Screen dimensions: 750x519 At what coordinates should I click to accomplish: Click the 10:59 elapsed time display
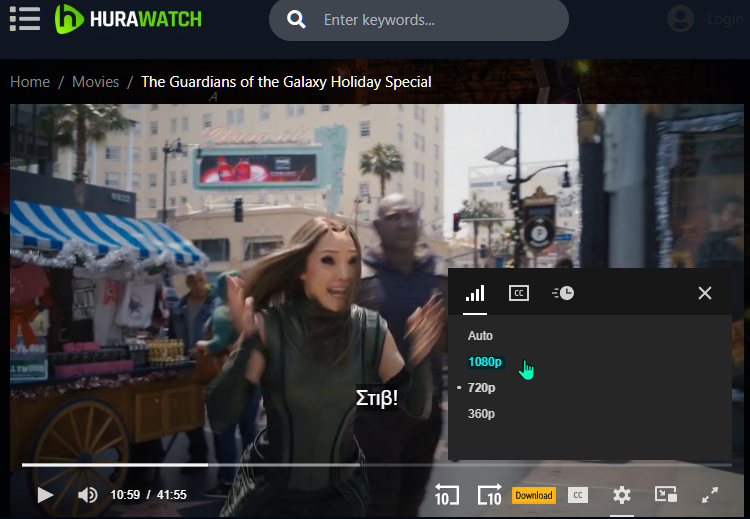(125, 495)
